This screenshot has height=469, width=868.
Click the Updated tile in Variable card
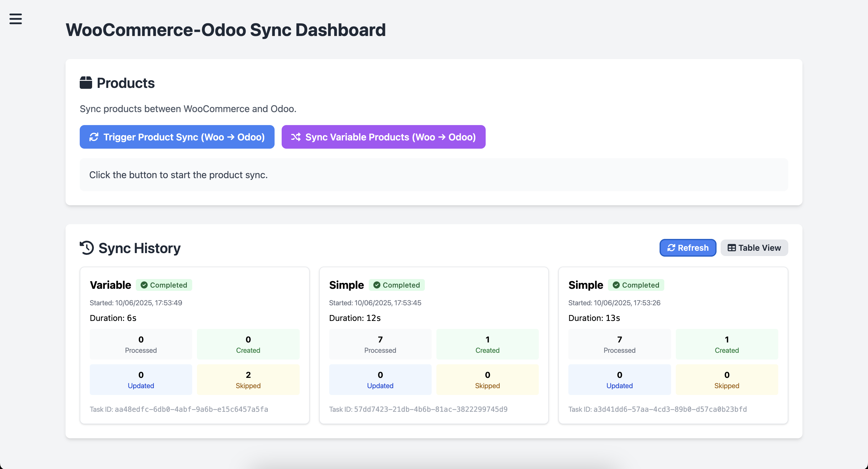pyautogui.click(x=141, y=379)
